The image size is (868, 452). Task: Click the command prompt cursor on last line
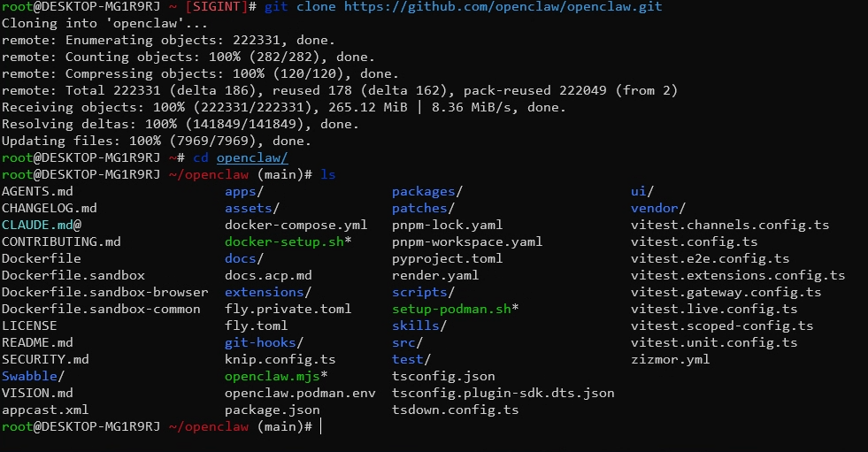pos(321,427)
